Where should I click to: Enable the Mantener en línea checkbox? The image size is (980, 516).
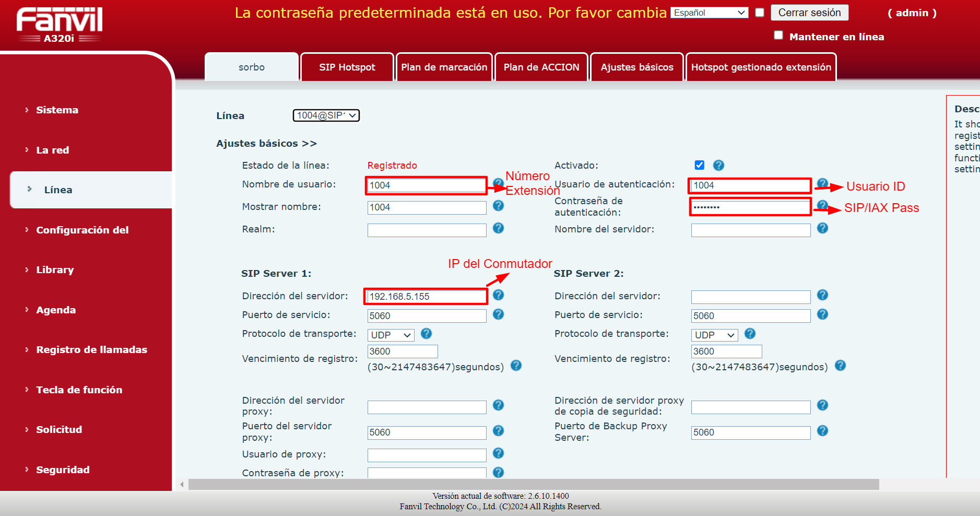pyautogui.click(x=778, y=35)
